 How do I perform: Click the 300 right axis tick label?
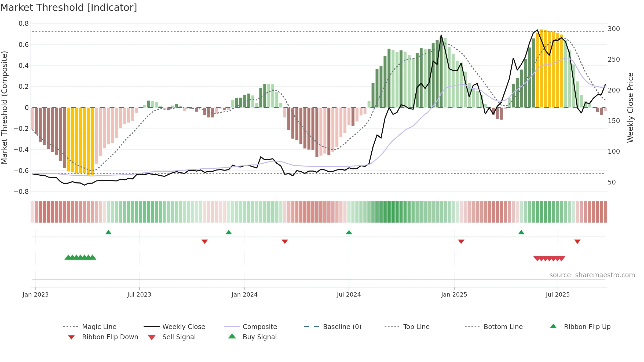coord(614,29)
